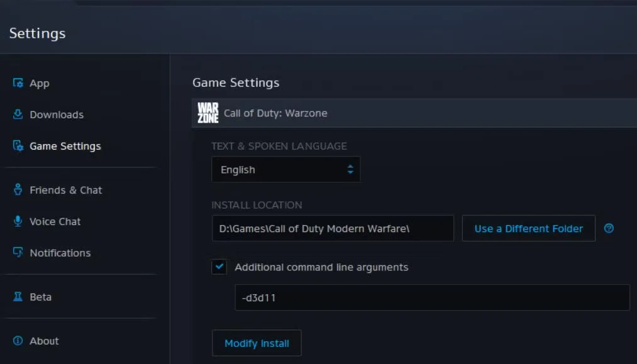Select the Voice Chat microphone icon
637x364 pixels.
[x=18, y=221]
